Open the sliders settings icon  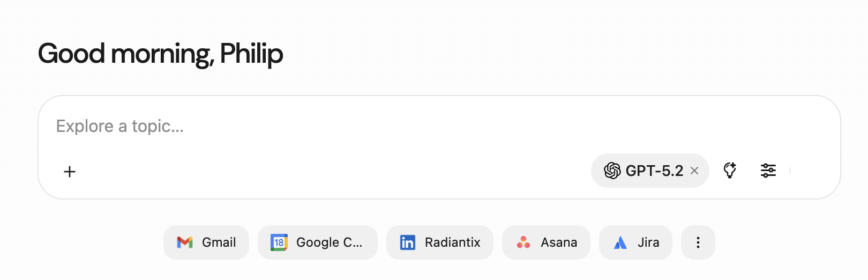pyautogui.click(x=768, y=171)
